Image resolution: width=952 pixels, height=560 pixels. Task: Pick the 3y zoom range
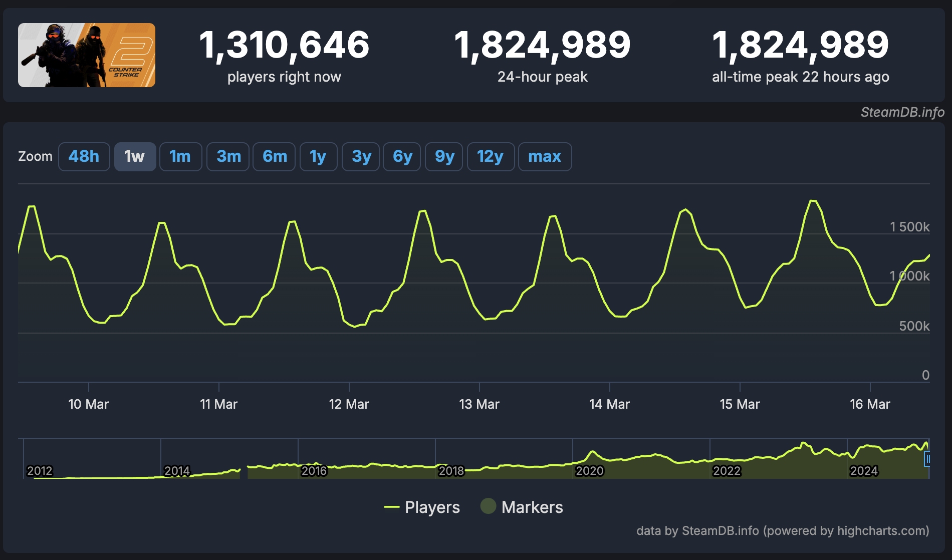point(361,157)
